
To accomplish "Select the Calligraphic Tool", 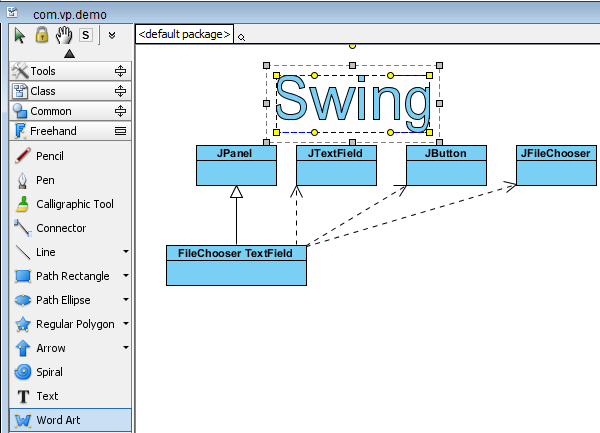I will [x=70, y=204].
